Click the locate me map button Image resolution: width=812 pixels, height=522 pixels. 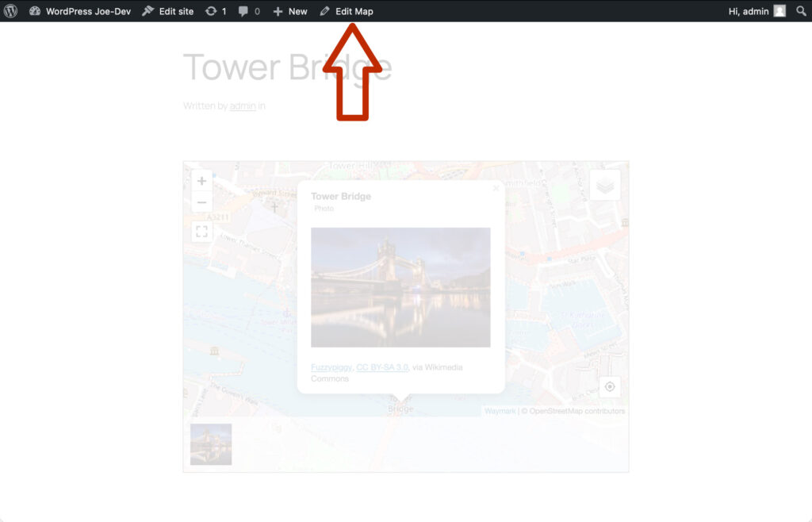pyautogui.click(x=609, y=386)
